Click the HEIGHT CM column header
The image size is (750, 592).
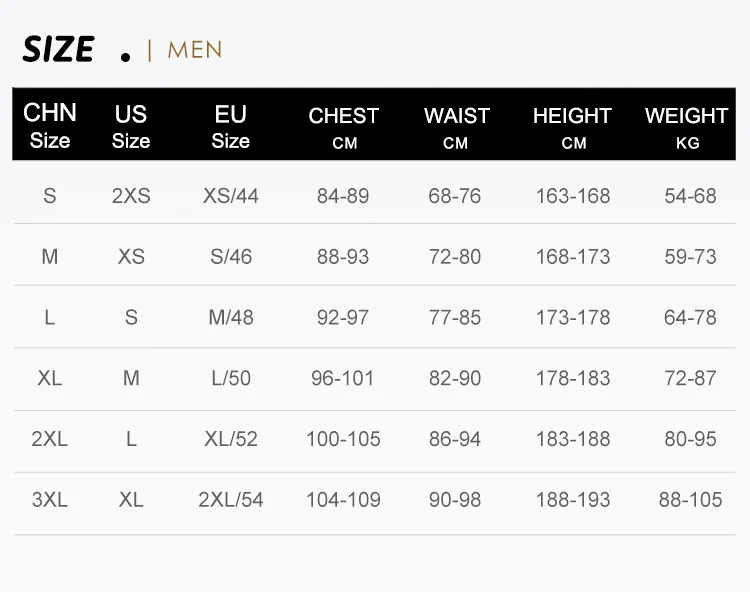pyautogui.click(x=572, y=126)
